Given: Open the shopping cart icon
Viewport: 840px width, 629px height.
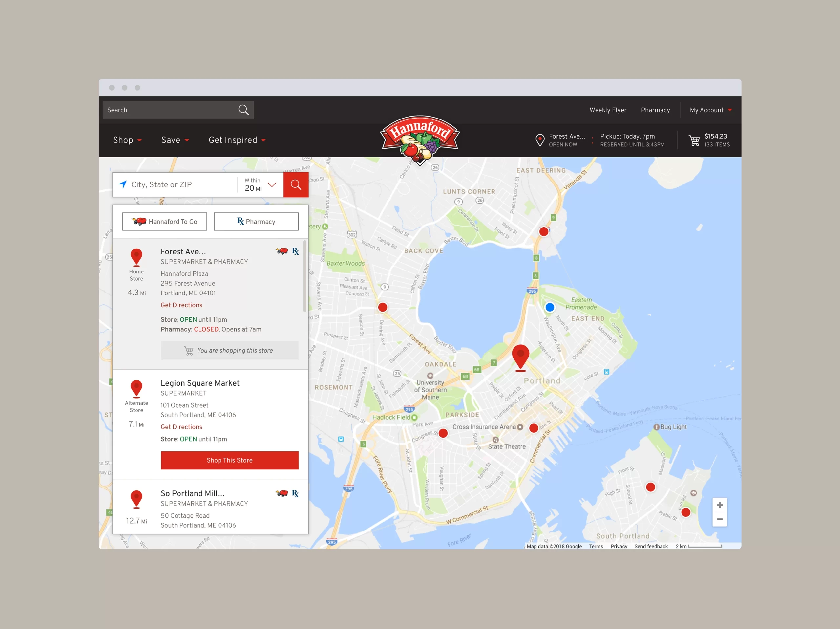Looking at the screenshot, I should click(694, 141).
